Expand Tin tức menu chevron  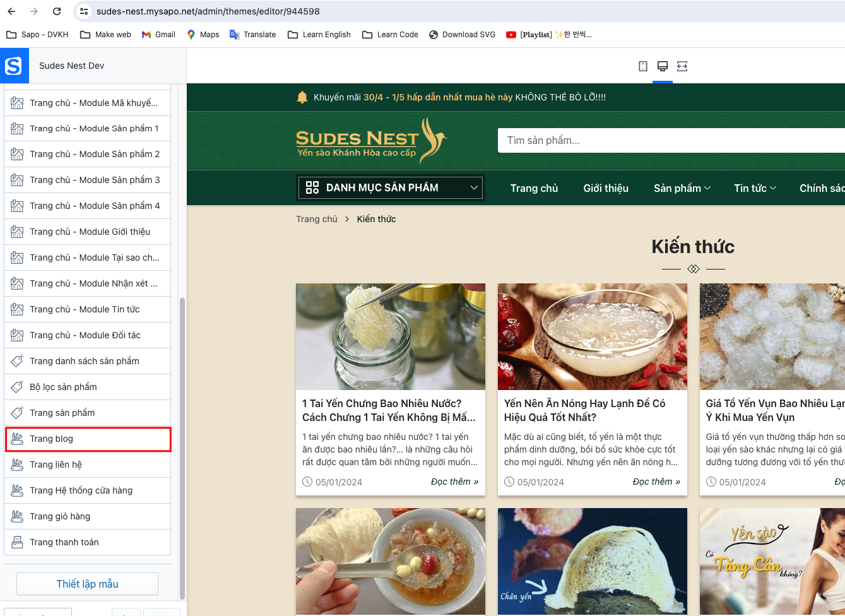[x=773, y=188]
